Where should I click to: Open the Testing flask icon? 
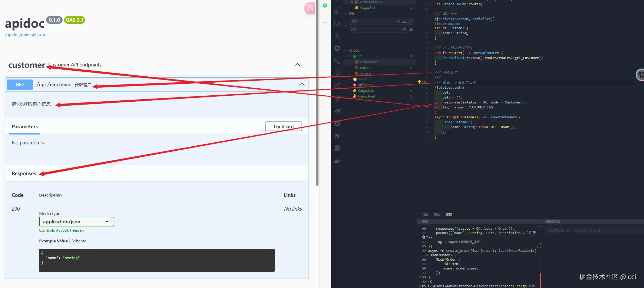pos(337,36)
